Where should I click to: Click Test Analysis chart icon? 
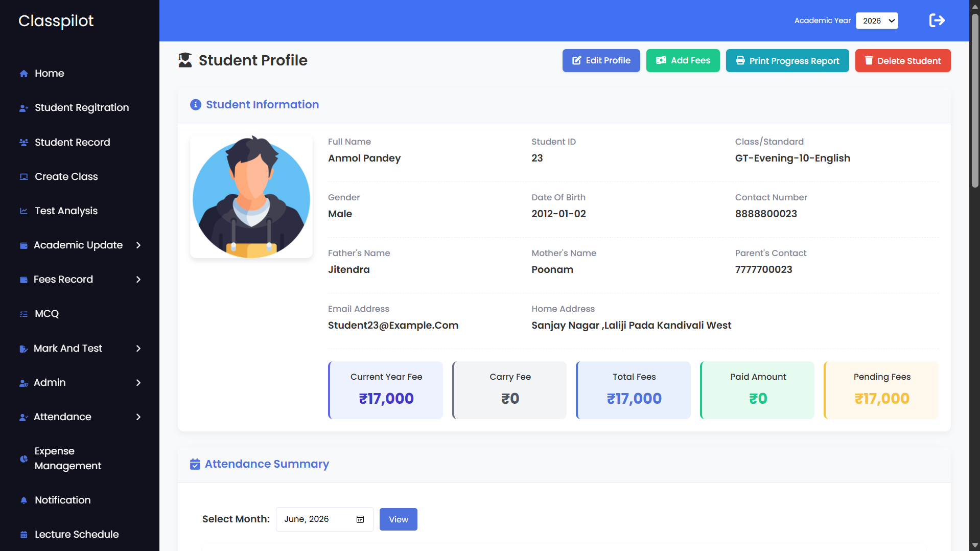pyautogui.click(x=24, y=211)
